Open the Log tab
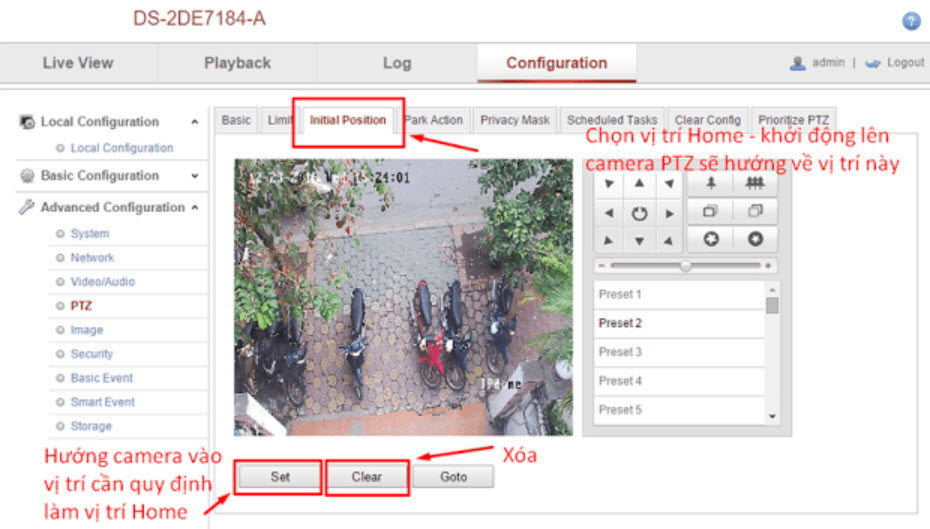This screenshot has width=930, height=529. pos(397,63)
